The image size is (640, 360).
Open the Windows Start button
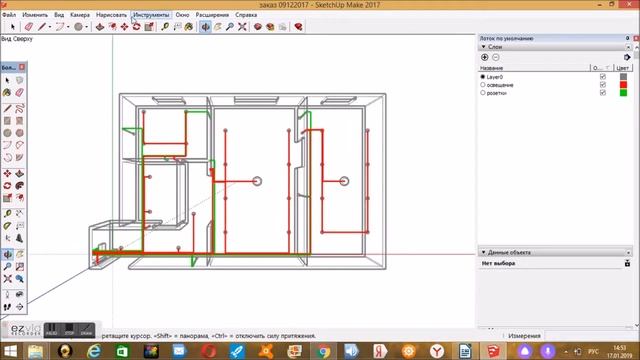[x=10, y=351]
